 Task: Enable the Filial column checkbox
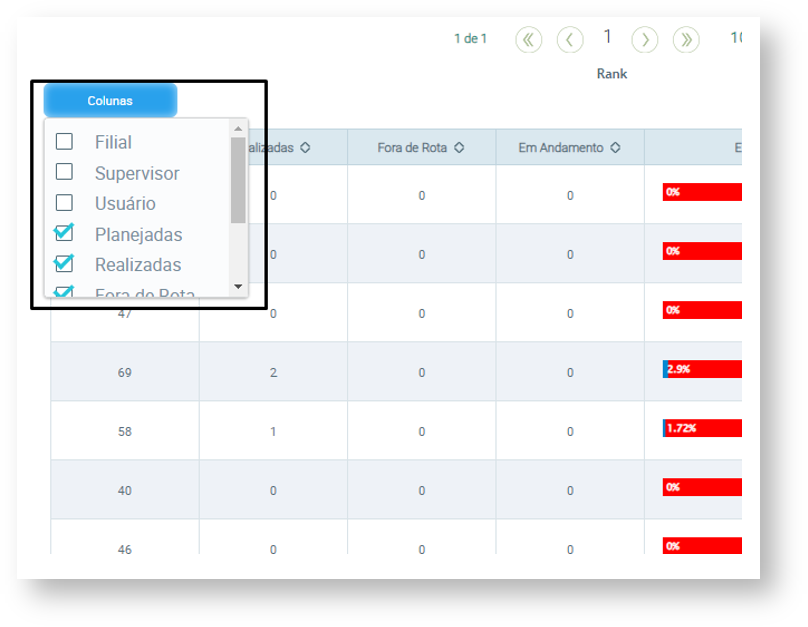click(x=64, y=142)
